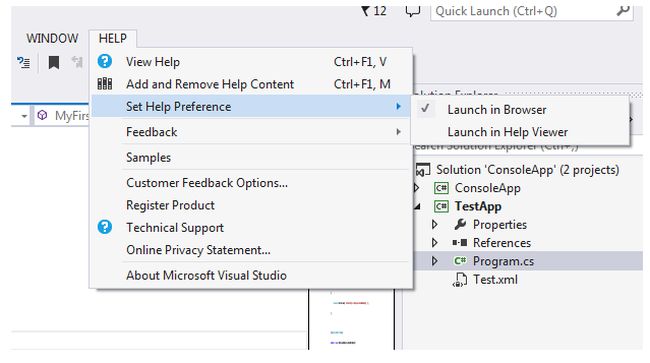This screenshot has height=363, width=650.
Task: Open Technical Support entry
Action: [251, 227]
